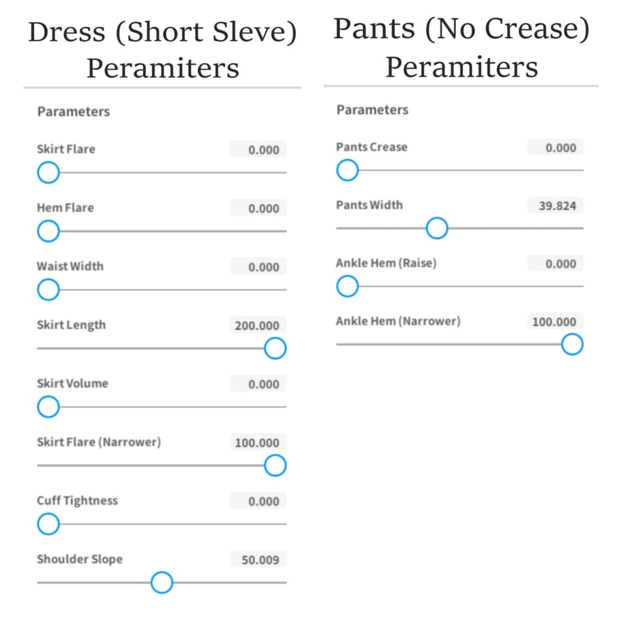Click the Skirt Flare (Narrower) slider handle
Viewport: 644px width, 644px height.
click(x=275, y=465)
